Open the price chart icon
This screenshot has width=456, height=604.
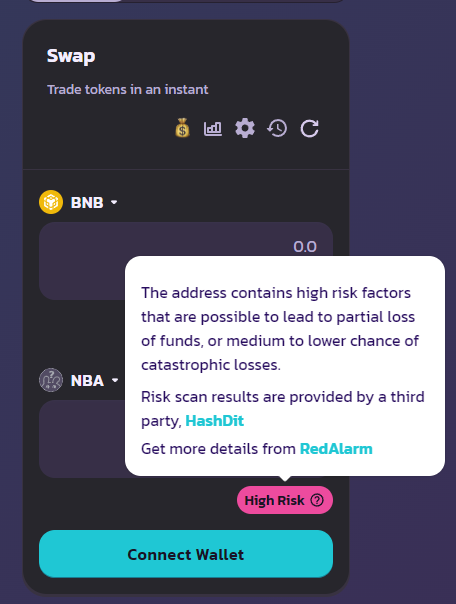213,129
